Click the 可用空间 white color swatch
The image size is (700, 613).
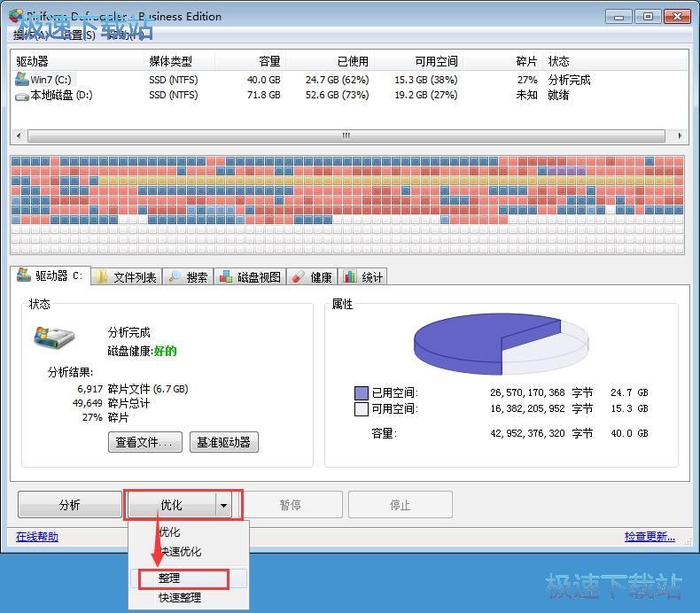point(362,409)
